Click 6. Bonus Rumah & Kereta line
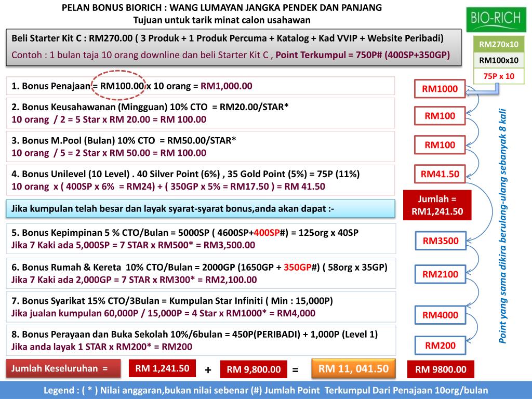This screenshot has width=532, height=399. pyautogui.click(x=199, y=267)
